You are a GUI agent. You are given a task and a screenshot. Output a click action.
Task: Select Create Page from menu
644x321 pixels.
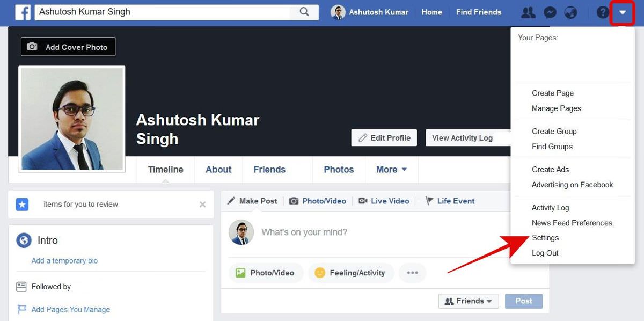tap(553, 93)
